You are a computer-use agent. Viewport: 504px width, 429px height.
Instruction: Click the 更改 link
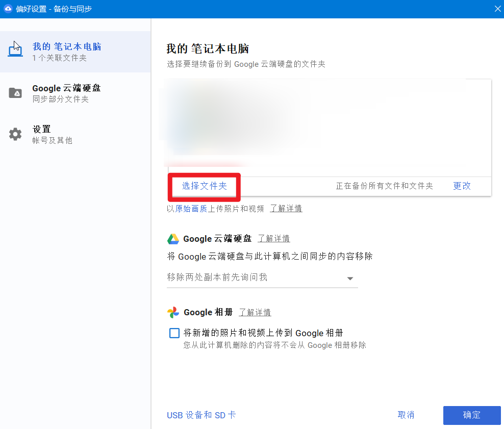pos(462,186)
